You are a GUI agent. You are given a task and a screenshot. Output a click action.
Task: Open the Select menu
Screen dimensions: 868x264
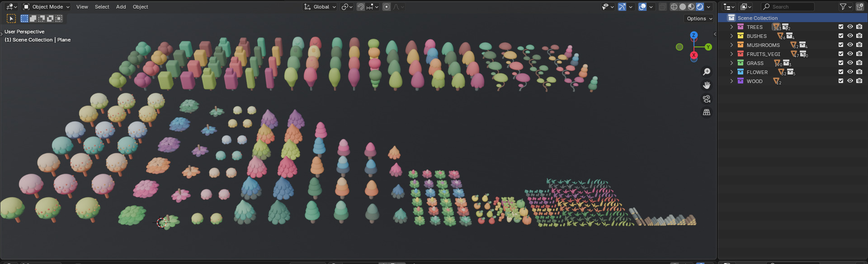[102, 7]
